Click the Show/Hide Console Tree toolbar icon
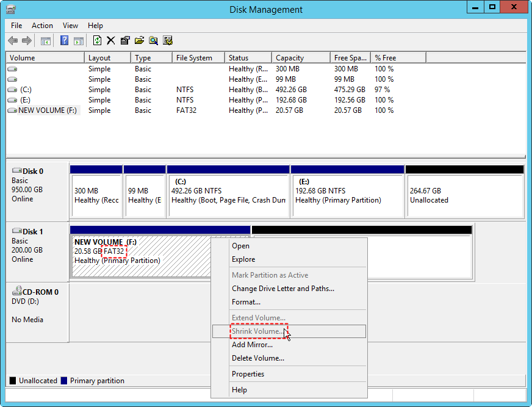The image size is (532, 407). pyautogui.click(x=45, y=41)
